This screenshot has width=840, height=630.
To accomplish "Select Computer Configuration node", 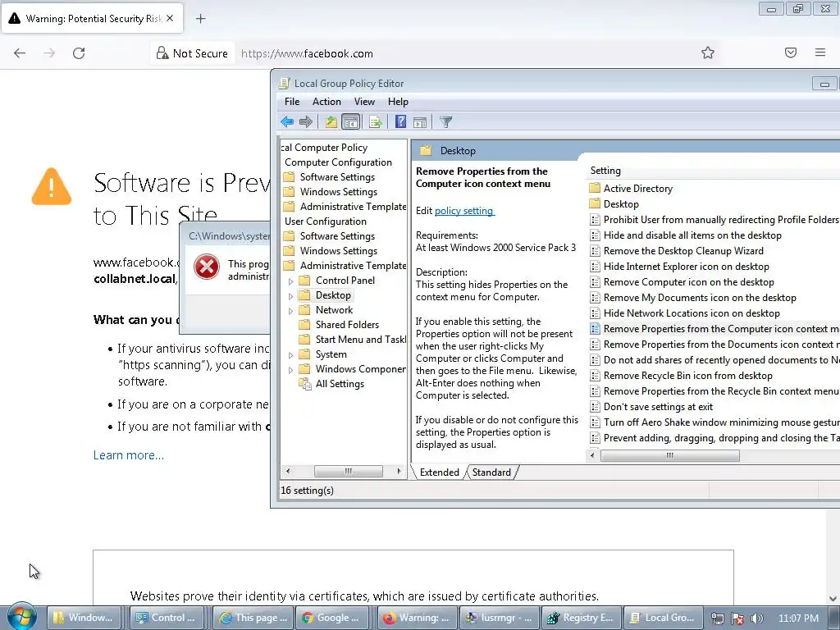I will click(x=338, y=162).
